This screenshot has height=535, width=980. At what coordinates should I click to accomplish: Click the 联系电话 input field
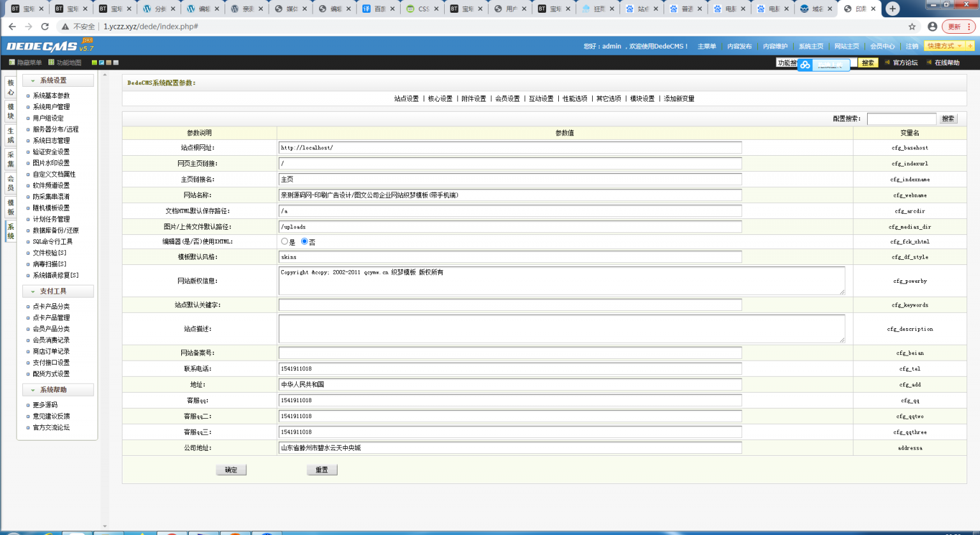(510, 368)
